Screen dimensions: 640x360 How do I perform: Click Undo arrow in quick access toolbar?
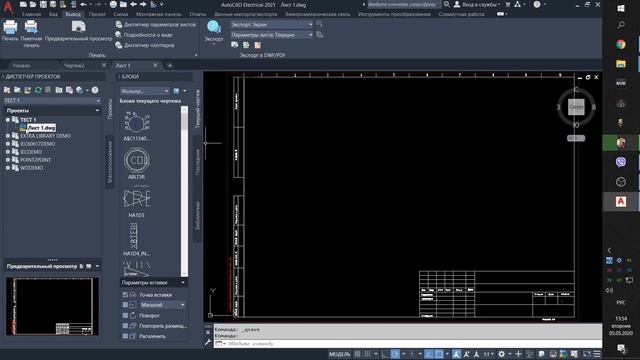[x=83, y=4]
